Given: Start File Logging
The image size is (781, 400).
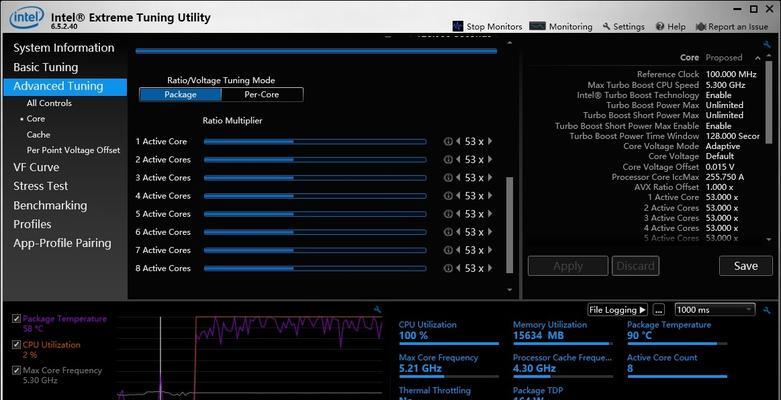Looking at the screenshot, I should point(618,310).
